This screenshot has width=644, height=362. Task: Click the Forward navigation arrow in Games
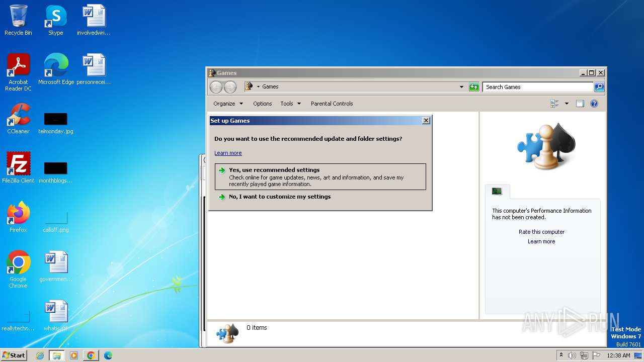(230, 87)
